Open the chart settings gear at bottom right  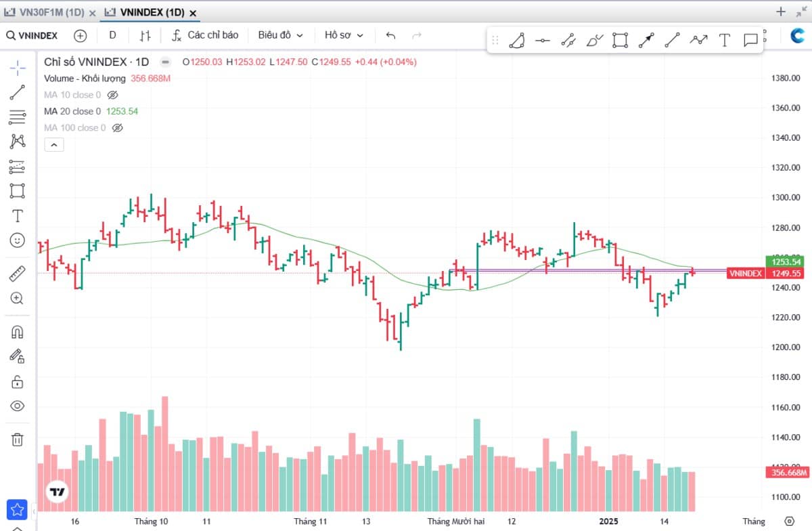[788, 521]
